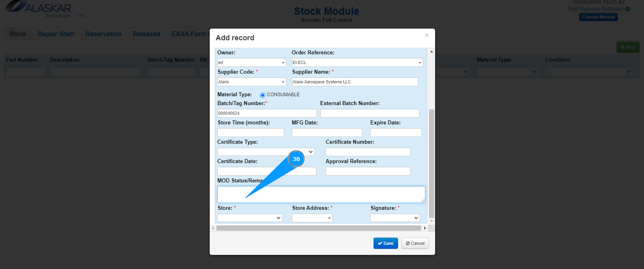Switch to the Repair Shelf tab
The width and height of the screenshot is (644, 269).
56,34
